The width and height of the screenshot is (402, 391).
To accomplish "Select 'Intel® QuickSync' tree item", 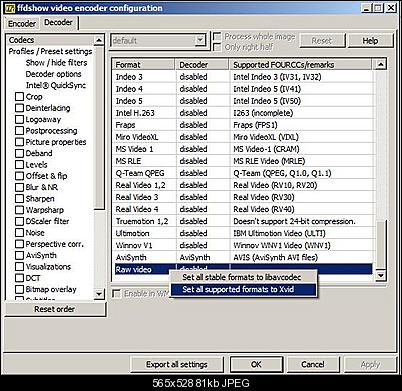I will [56, 85].
